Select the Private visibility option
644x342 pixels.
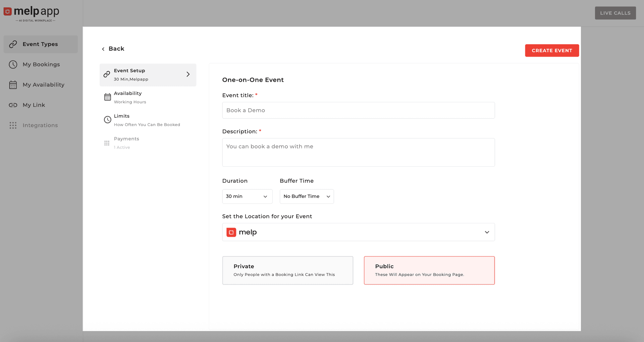(287, 270)
